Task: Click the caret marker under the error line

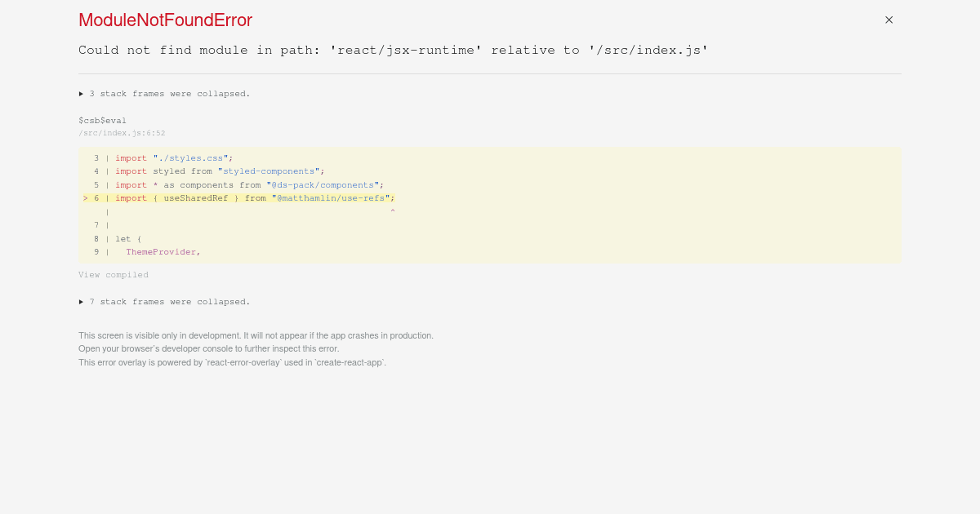Action: tap(392, 210)
